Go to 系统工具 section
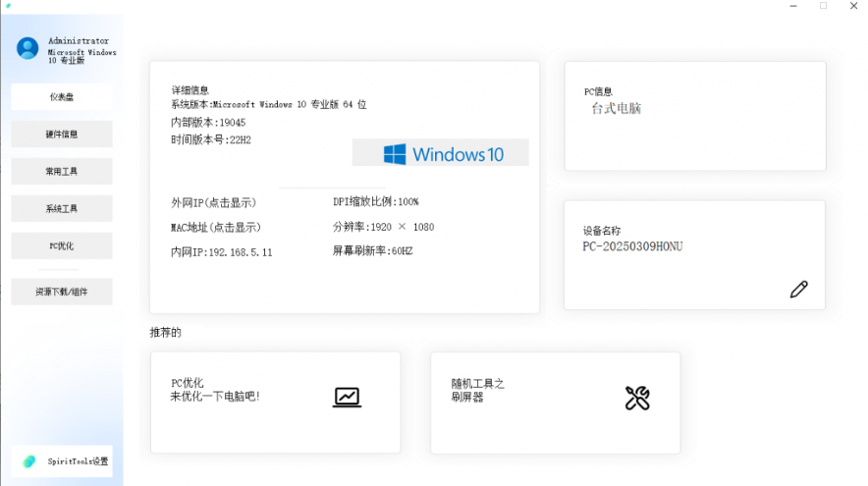The width and height of the screenshot is (868, 486). pyautogui.click(x=62, y=209)
